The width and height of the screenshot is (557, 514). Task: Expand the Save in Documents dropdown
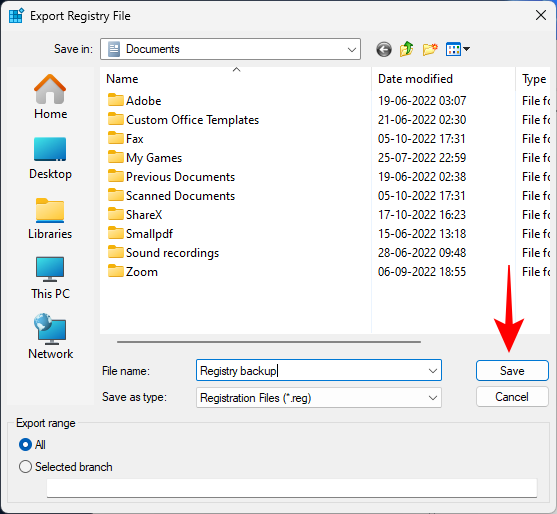pyautogui.click(x=231, y=49)
